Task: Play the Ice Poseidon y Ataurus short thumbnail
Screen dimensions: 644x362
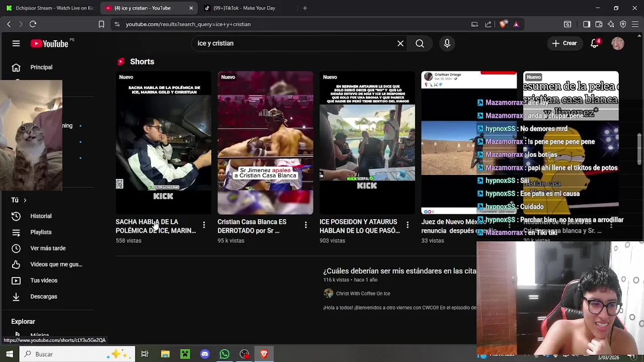Action: pos(367,143)
